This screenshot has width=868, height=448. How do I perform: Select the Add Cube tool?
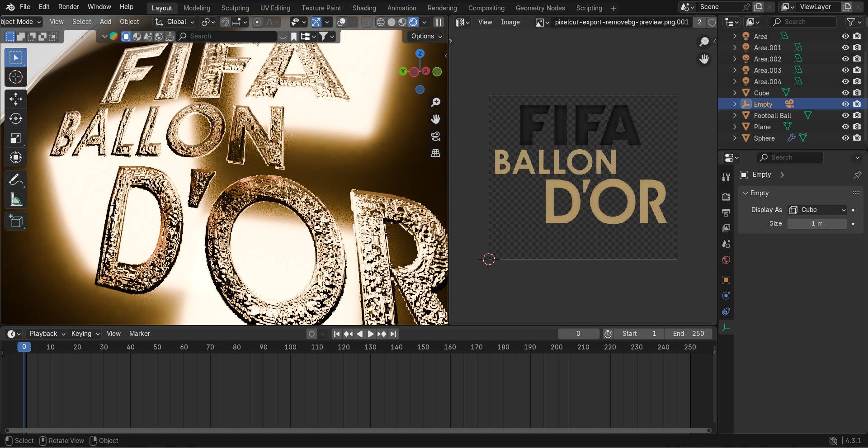point(16,222)
